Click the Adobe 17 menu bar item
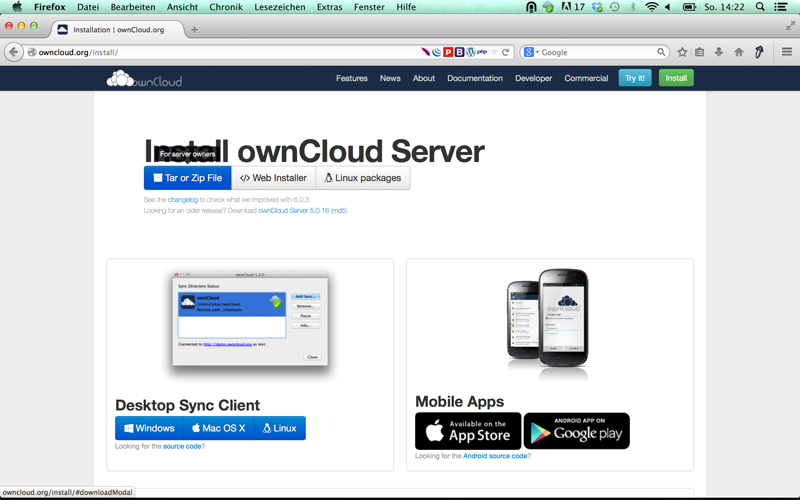 pos(573,7)
